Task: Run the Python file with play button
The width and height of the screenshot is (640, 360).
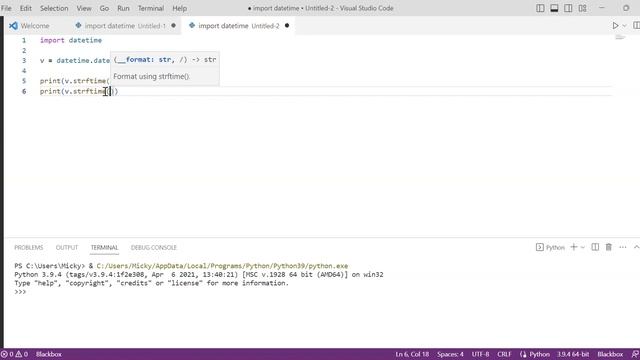Action: pyautogui.click(x=615, y=25)
